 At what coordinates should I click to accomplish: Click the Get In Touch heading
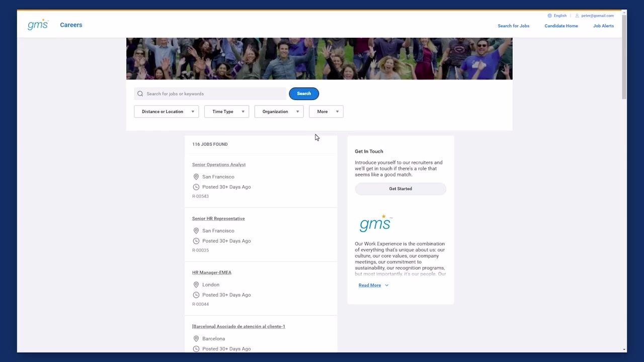[369, 151]
